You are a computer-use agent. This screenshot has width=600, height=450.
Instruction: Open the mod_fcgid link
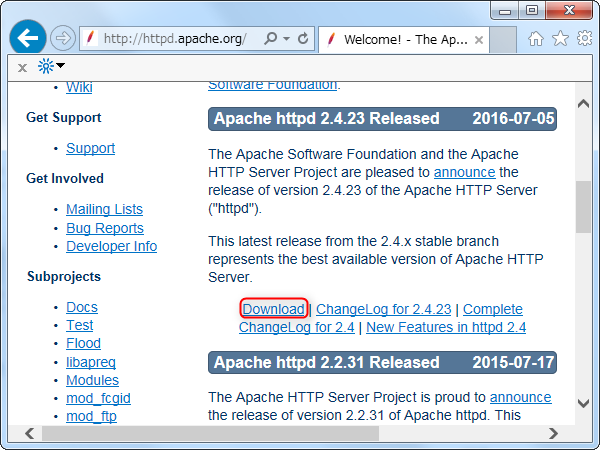pos(98,398)
